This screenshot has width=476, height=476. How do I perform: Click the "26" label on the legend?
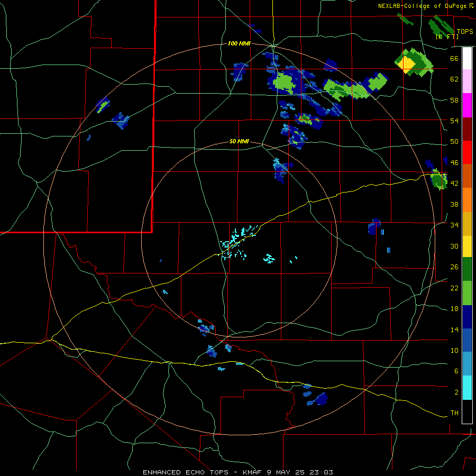point(454,267)
